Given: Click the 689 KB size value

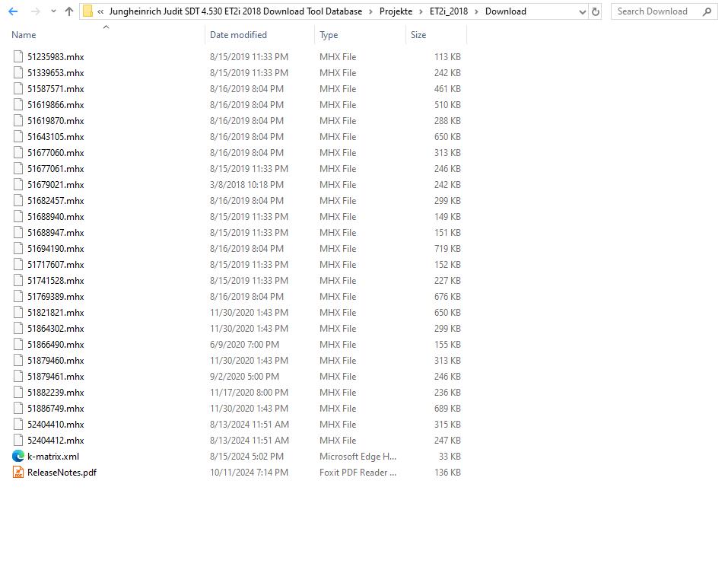Looking at the screenshot, I should 447,409.
